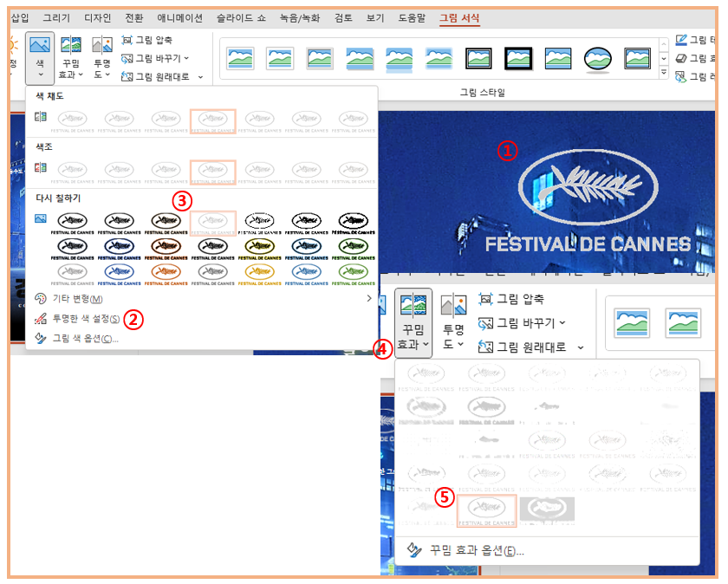Open 꾸밈 효과 button in lower ribbon
The height and width of the screenshot is (584, 728).
(413, 322)
